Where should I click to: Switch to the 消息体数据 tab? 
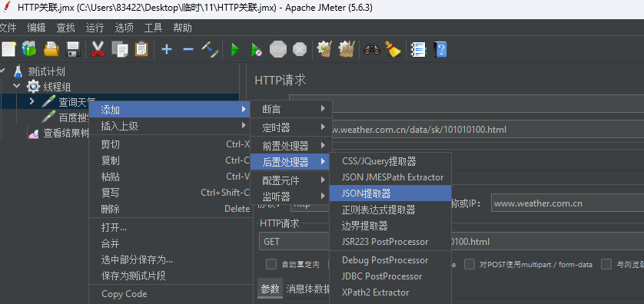click(x=308, y=289)
